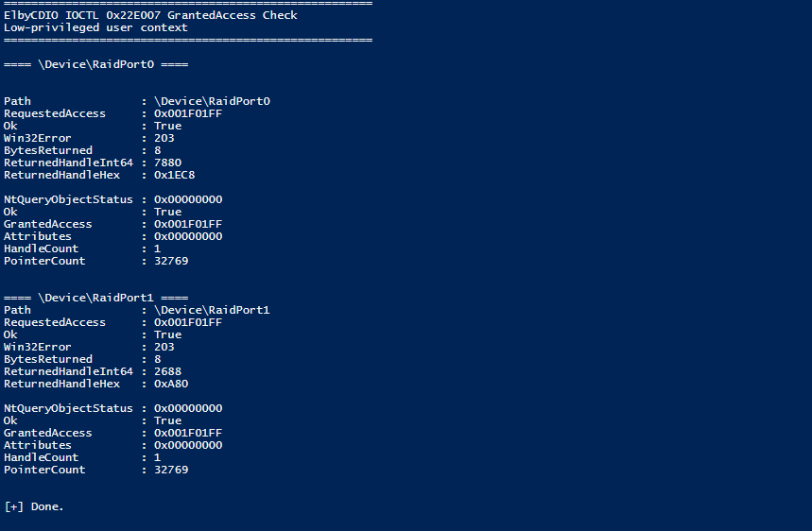Click the ReturnedHandleInt64 value 2688
This screenshot has width=812, height=531.
point(167,371)
